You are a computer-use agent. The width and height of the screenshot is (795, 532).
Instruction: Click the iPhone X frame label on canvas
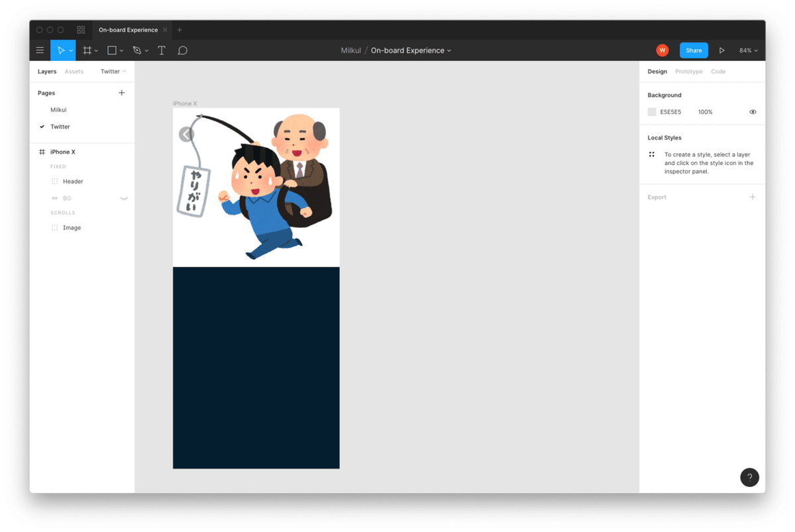coord(185,103)
